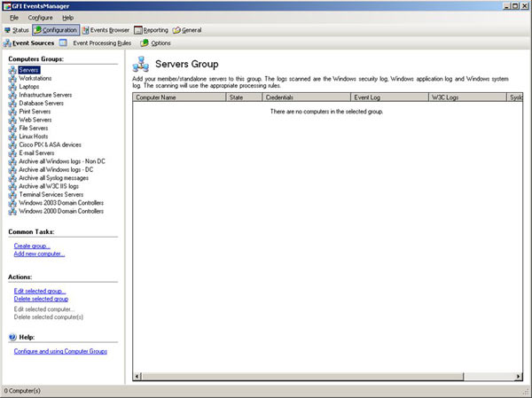This screenshot has width=532, height=398.
Task: Click the Terminal Services Servers icon
Action: pyautogui.click(x=12, y=195)
